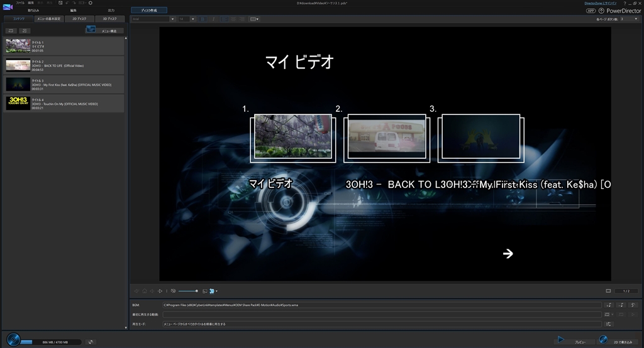Viewport: 644px width, 348px height.
Task: Click playback mode settings icon
Action: coord(609,324)
